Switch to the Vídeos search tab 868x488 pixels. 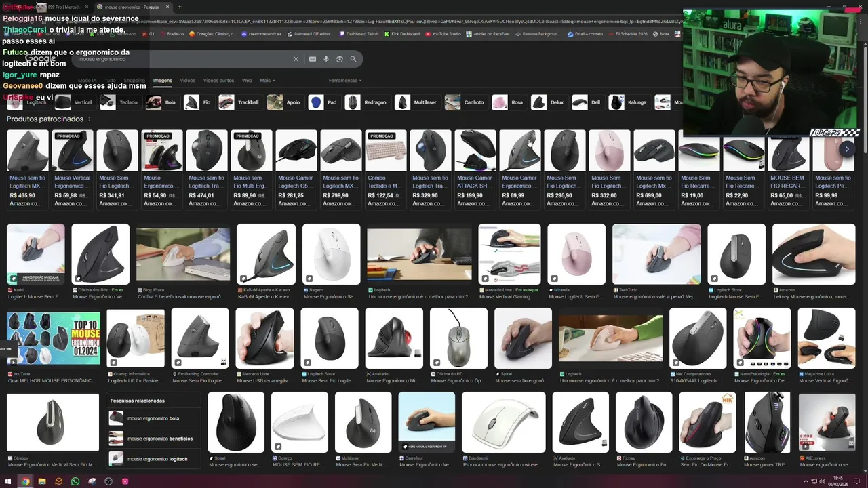(x=187, y=81)
